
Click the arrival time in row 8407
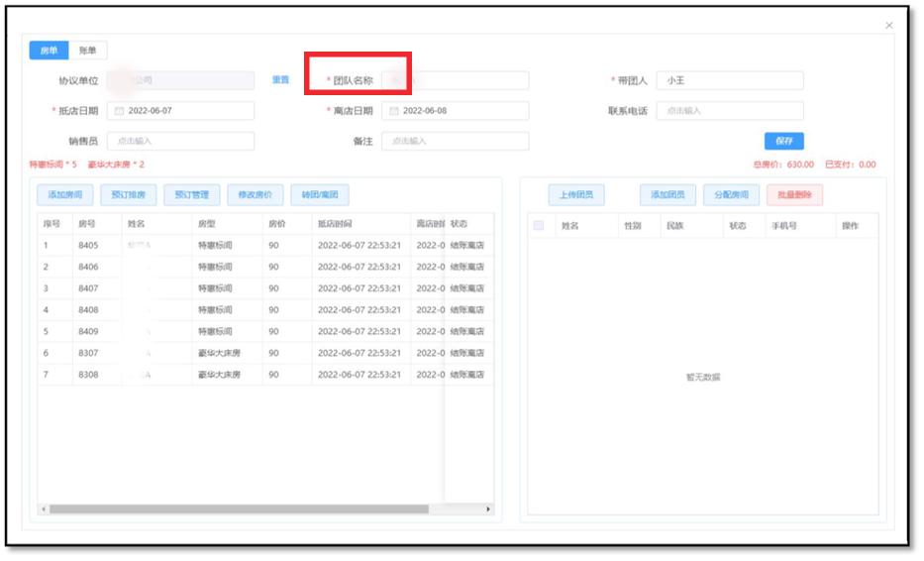click(359, 288)
